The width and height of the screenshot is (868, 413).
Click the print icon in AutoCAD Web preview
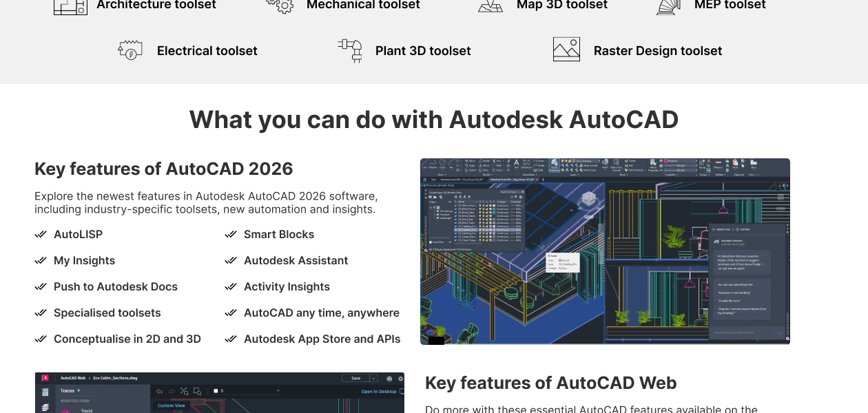[389, 379]
